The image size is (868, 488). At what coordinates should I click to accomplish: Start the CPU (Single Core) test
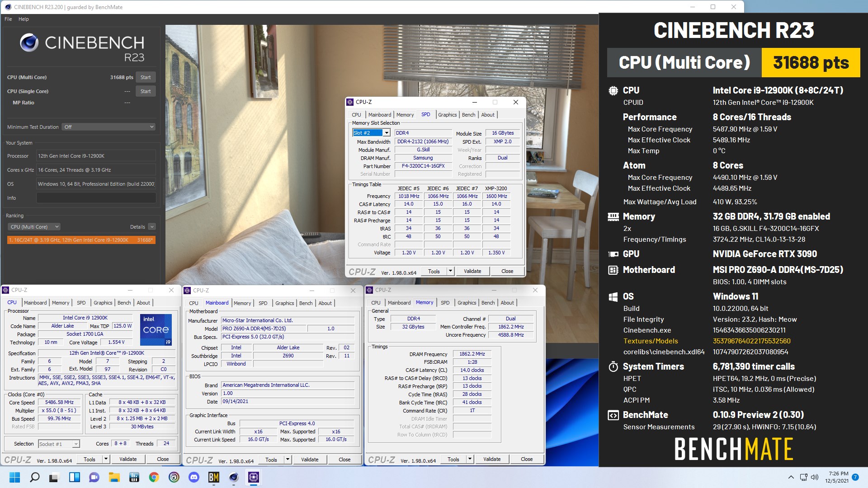pyautogui.click(x=146, y=91)
